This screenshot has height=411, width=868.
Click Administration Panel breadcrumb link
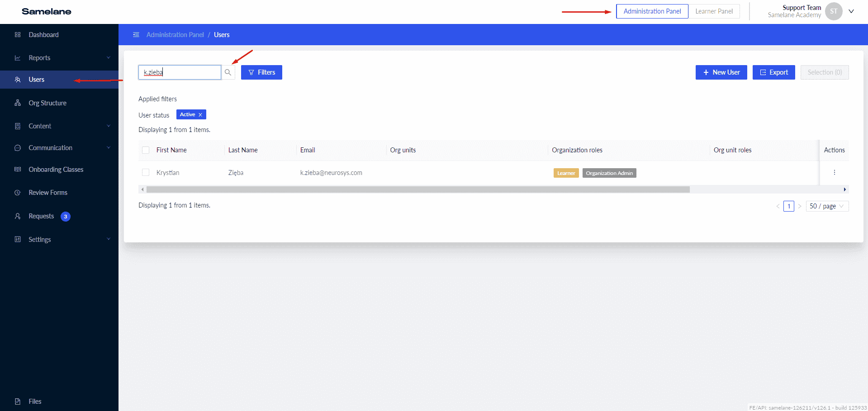175,35
